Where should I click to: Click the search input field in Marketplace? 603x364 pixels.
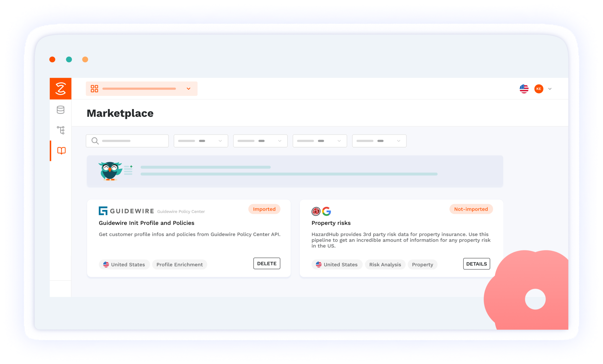point(128,141)
